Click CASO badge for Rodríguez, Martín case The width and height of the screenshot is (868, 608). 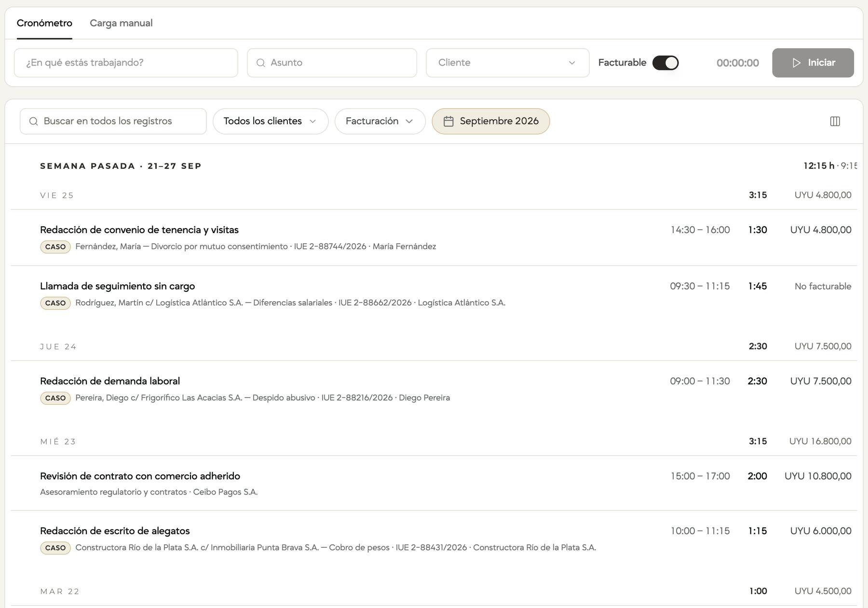pyautogui.click(x=55, y=303)
